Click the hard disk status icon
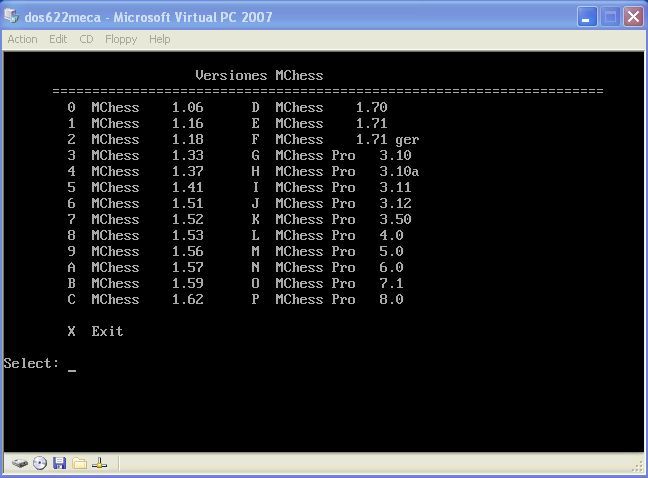The height and width of the screenshot is (478, 648). click(19, 464)
